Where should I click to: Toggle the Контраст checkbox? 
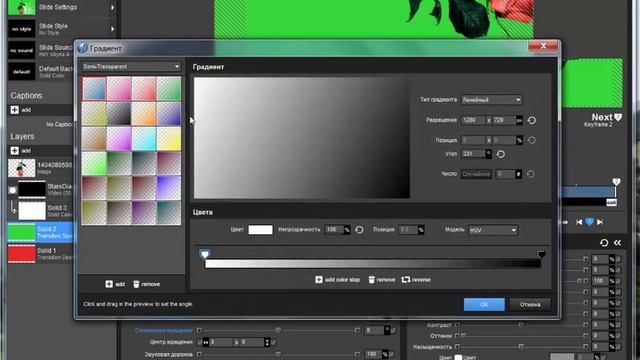(458, 325)
